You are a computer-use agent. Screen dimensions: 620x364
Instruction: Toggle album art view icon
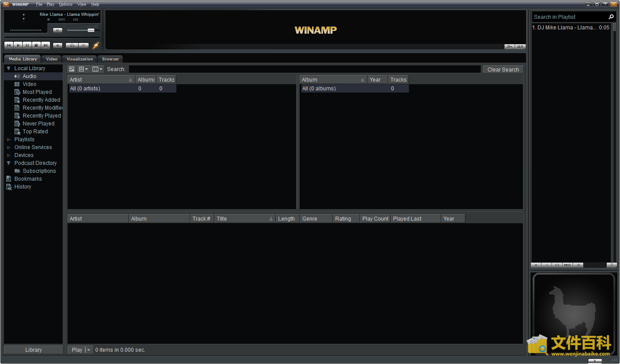tap(72, 69)
